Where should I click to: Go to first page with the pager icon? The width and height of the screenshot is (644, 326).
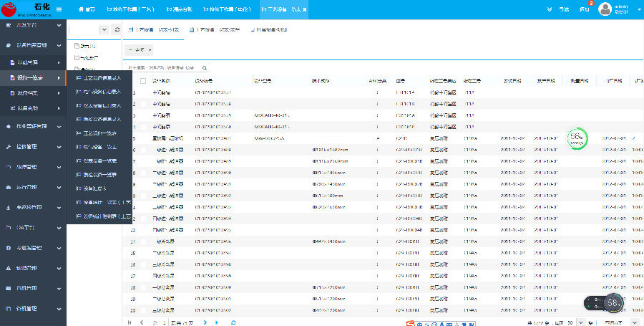coord(130,322)
